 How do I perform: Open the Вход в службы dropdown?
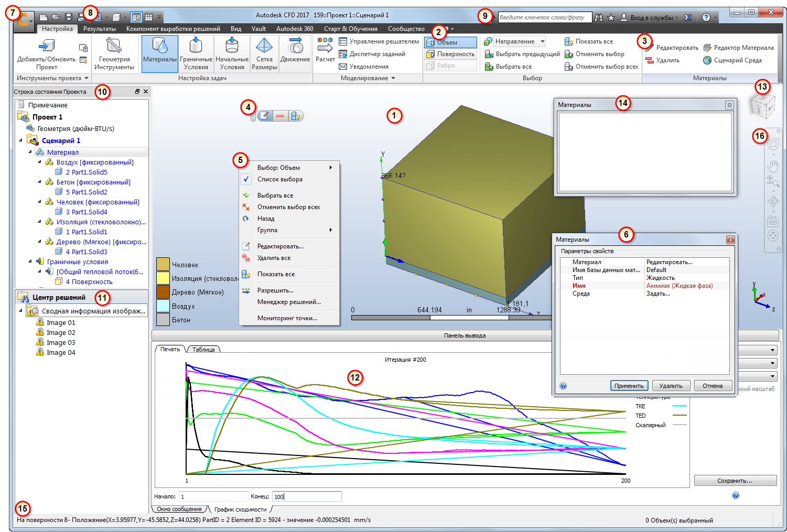tap(649, 17)
